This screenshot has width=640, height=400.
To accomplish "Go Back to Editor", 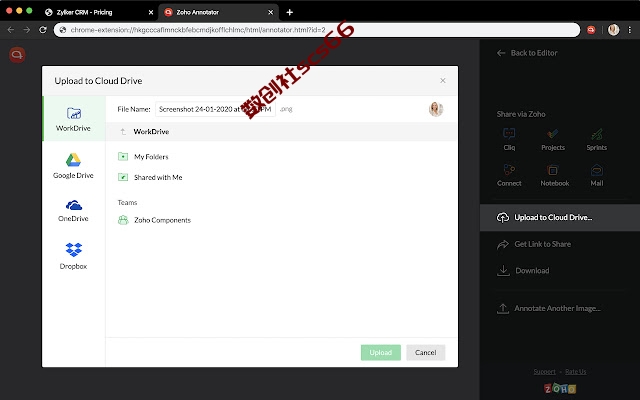I will [527, 53].
